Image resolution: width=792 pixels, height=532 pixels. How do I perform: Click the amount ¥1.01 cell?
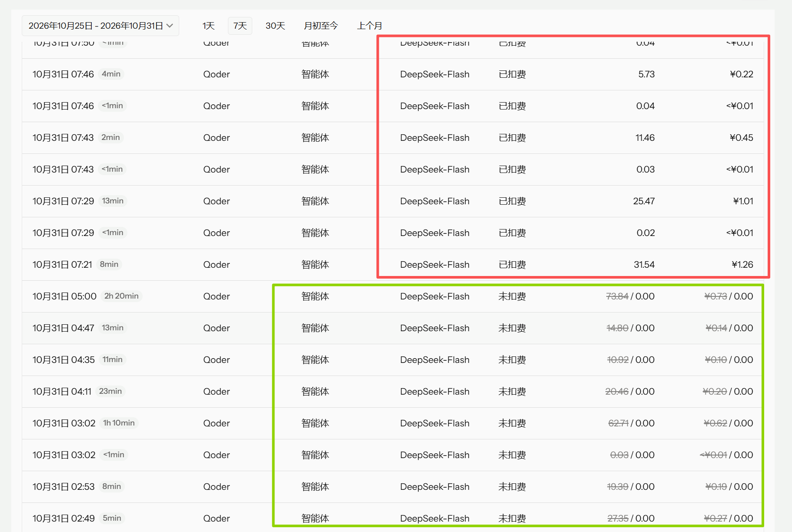[x=743, y=201]
